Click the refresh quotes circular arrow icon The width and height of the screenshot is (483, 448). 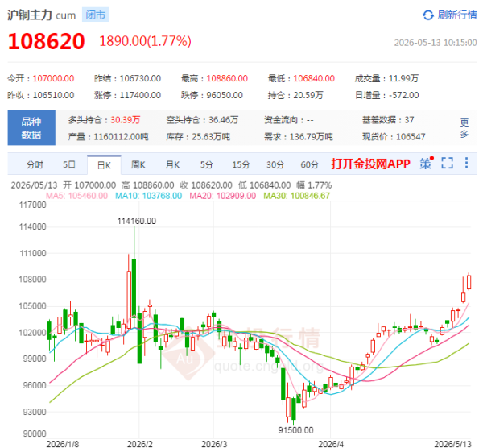coord(428,15)
